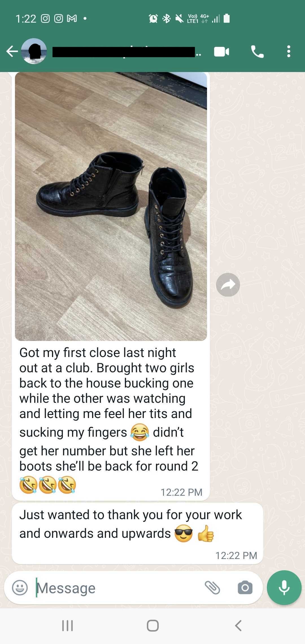Open the boots photo in full view
Screen dimensions: 305x644
pos(111,206)
